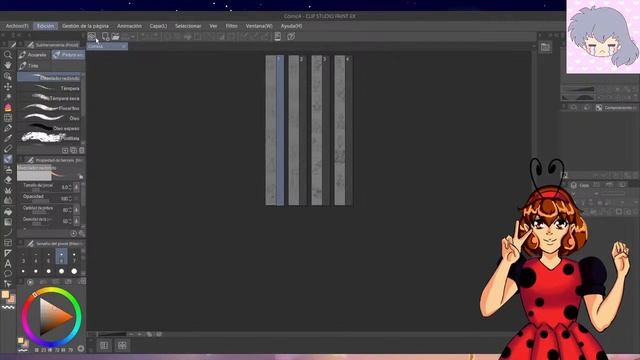Select transparent color swatch in toolbar

coord(8,307)
